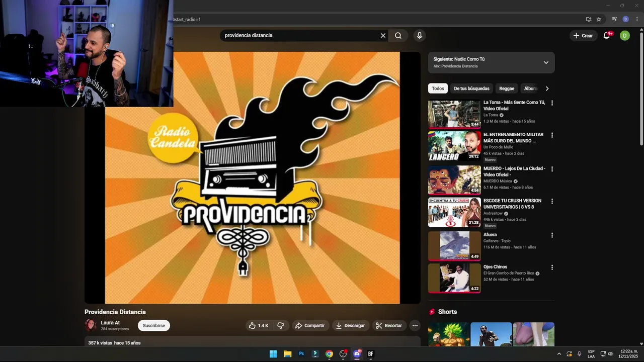Switch to Discord in the taskbar

point(357,354)
